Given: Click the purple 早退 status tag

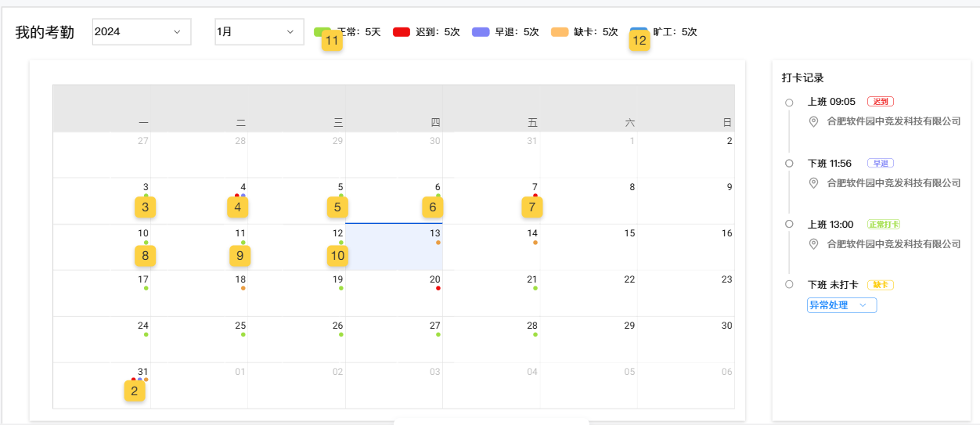Looking at the screenshot, I should pyautogui.click(x=881, y=163).
